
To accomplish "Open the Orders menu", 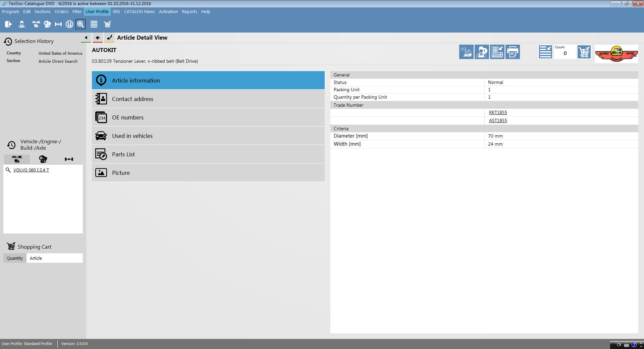I will pos(61,11).
